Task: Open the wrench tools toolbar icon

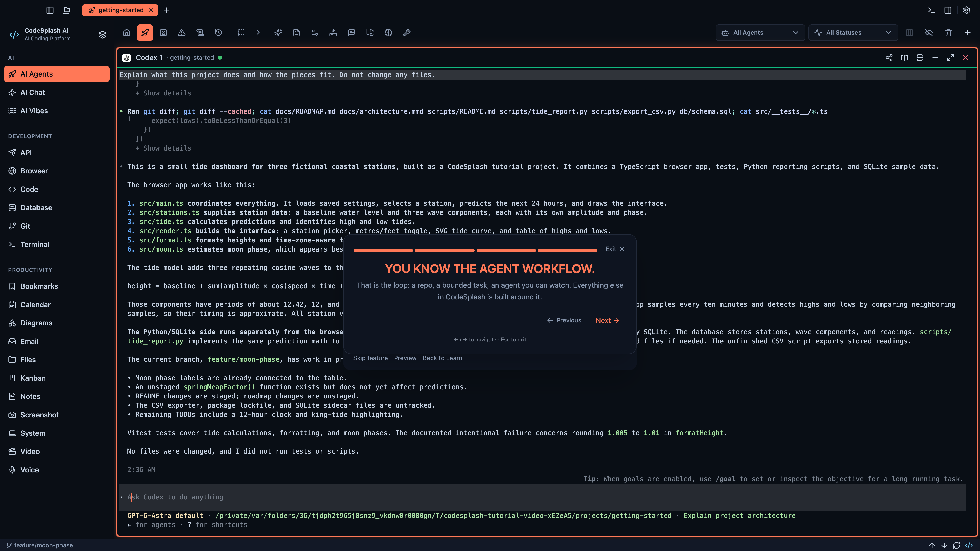Action: pyautogui.click(x=407, y=33)
